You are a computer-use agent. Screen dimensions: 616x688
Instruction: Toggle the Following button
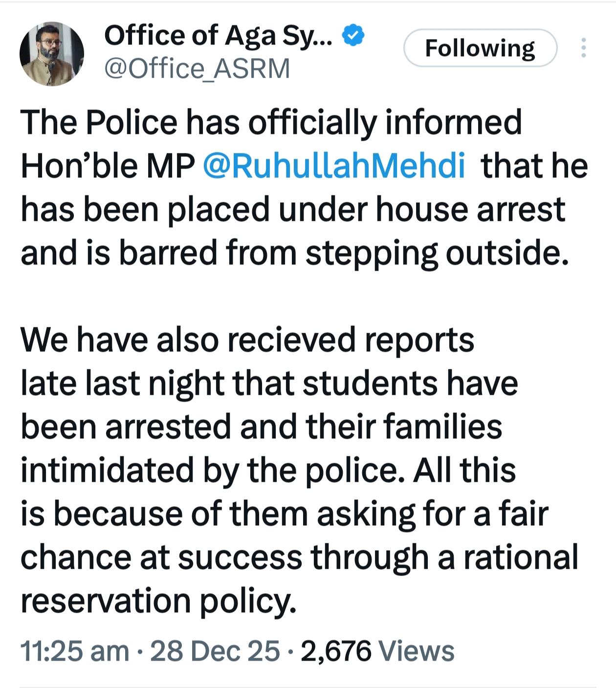pyautogui.click(x=480, y=48)
